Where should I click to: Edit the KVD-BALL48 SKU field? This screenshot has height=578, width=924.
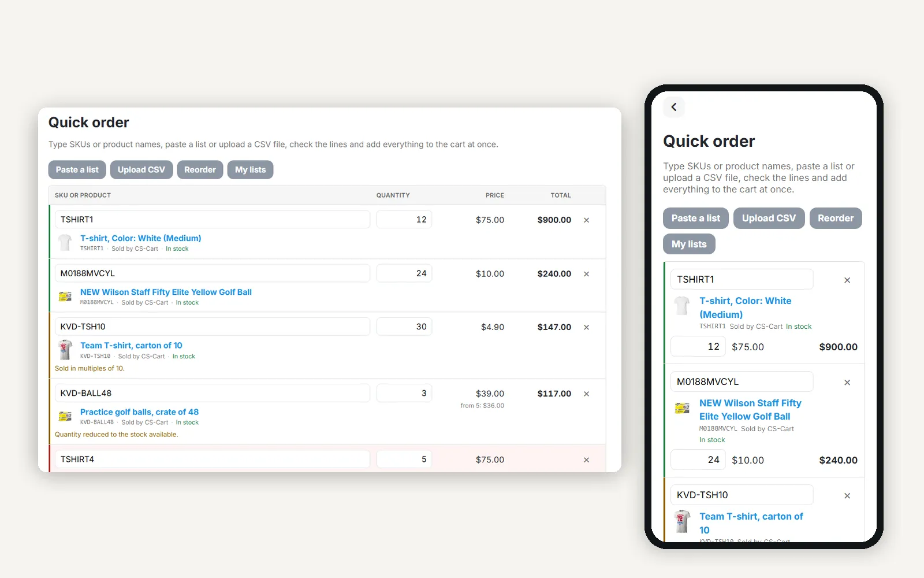point(213,393)
